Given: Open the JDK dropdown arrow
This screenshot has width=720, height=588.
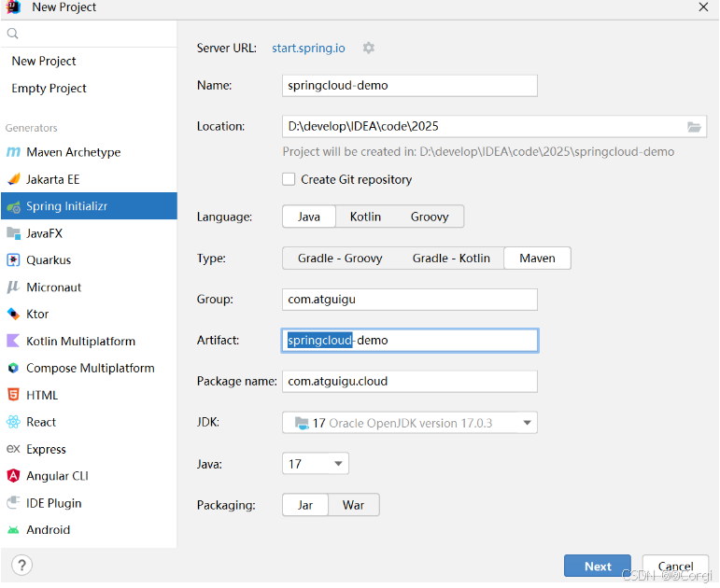Looking at the screenshot, I should [x=527, y=423].
